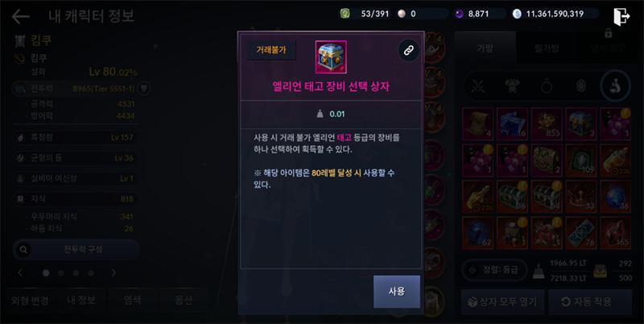The width and height of the screenshot is (644, 324).
Task: Go to next stats page with right chevron
Action: click(x=114, y=272)
